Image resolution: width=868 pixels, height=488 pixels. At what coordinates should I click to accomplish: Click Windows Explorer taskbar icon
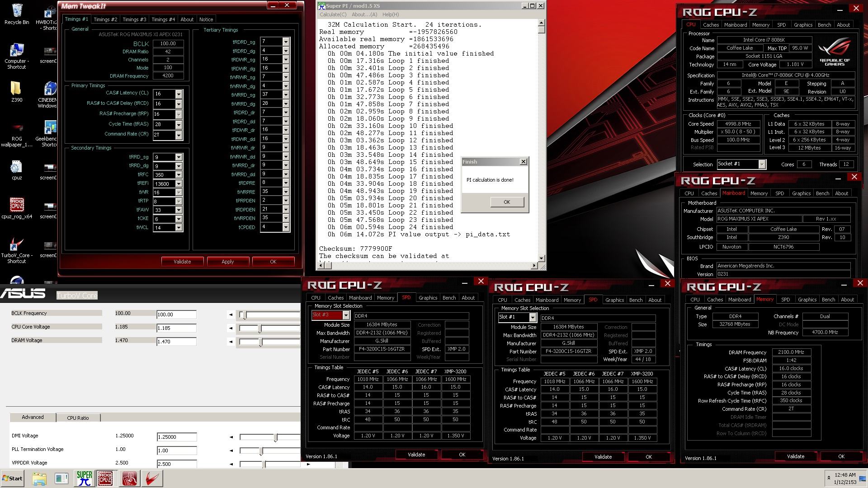(39, 479)
